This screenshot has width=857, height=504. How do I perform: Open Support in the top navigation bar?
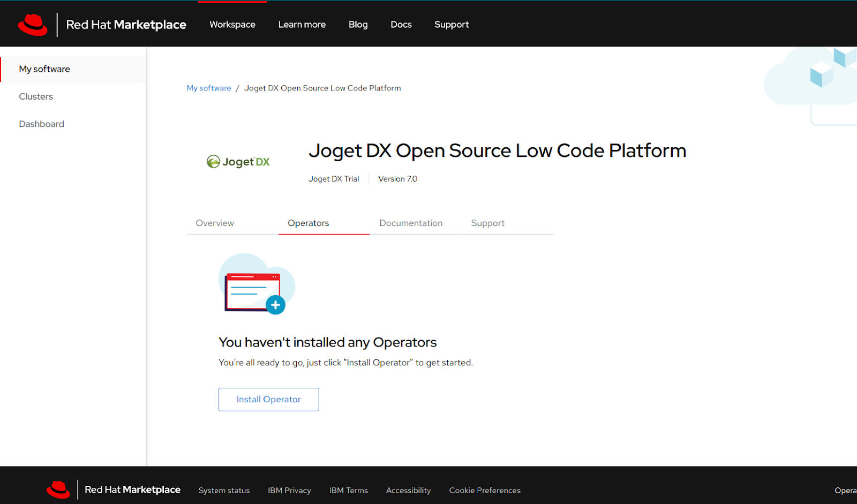[x=452, y=25]
